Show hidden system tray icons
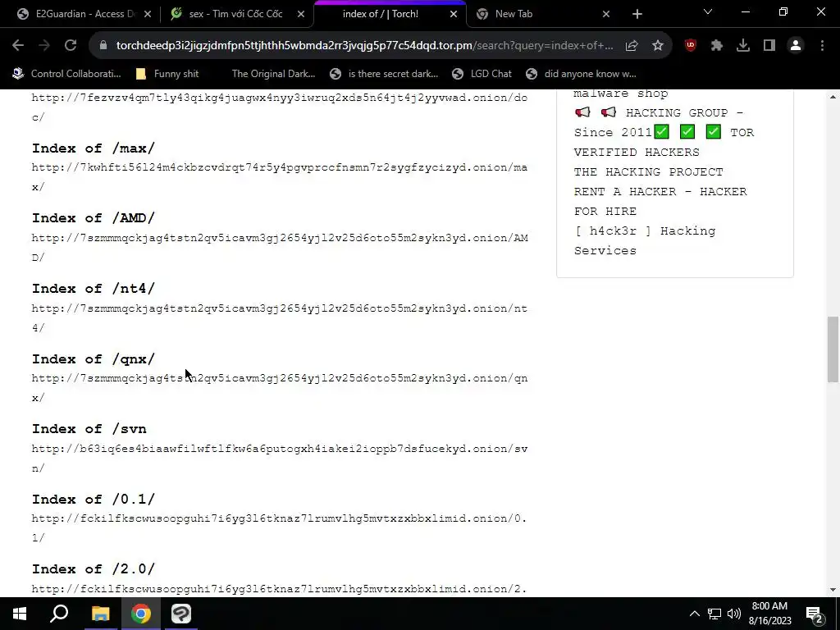This screenshot has width=840, height=630. pos(694,614)
